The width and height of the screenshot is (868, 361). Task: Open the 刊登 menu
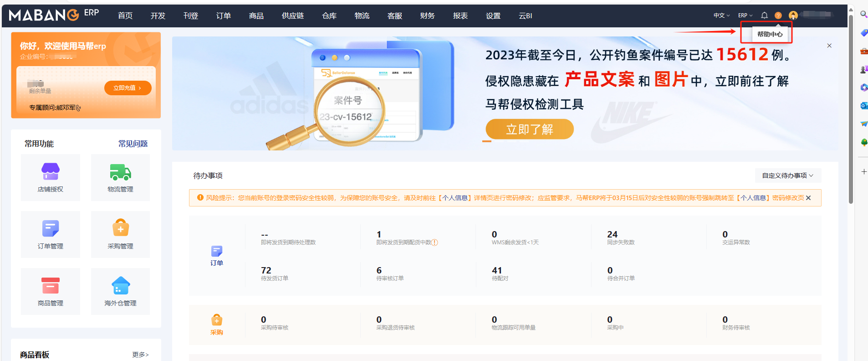point(191,16)
